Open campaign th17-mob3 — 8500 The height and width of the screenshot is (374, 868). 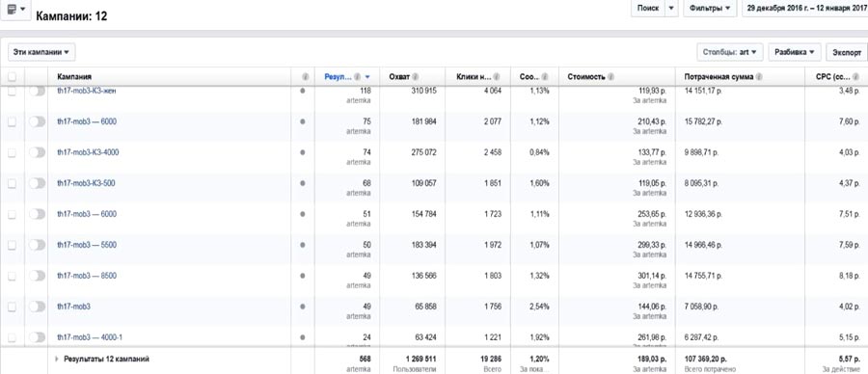pos(87,276)
